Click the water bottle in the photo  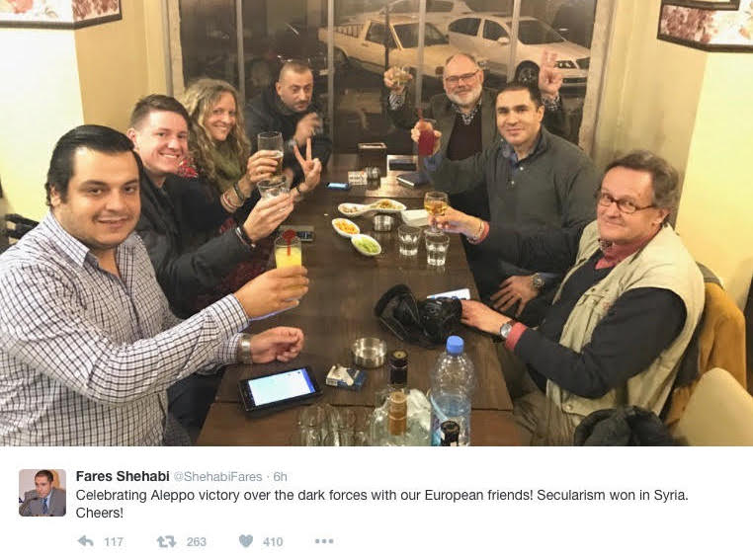click(452, 390)
